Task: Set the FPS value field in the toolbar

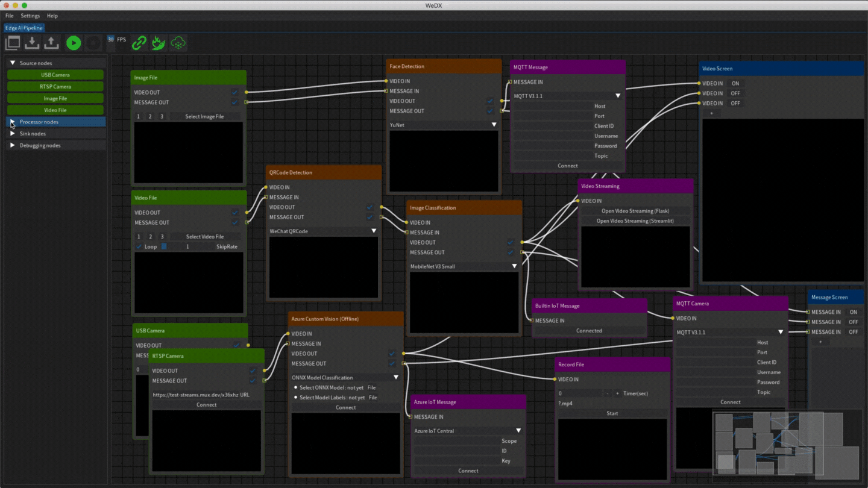Action: 109,40
